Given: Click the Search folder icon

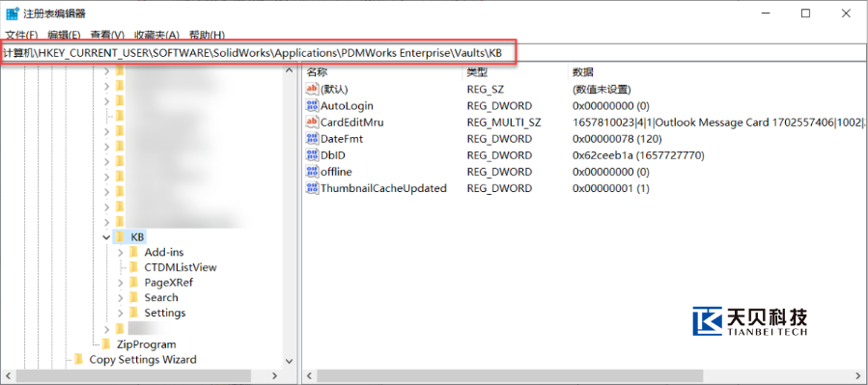Looking at the screenshot, I should 133,297.
